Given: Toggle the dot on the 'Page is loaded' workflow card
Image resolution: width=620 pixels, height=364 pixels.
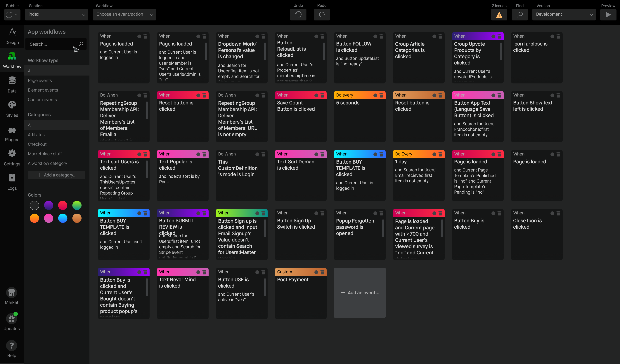Looking at the screenshot, I should point(139,36).
